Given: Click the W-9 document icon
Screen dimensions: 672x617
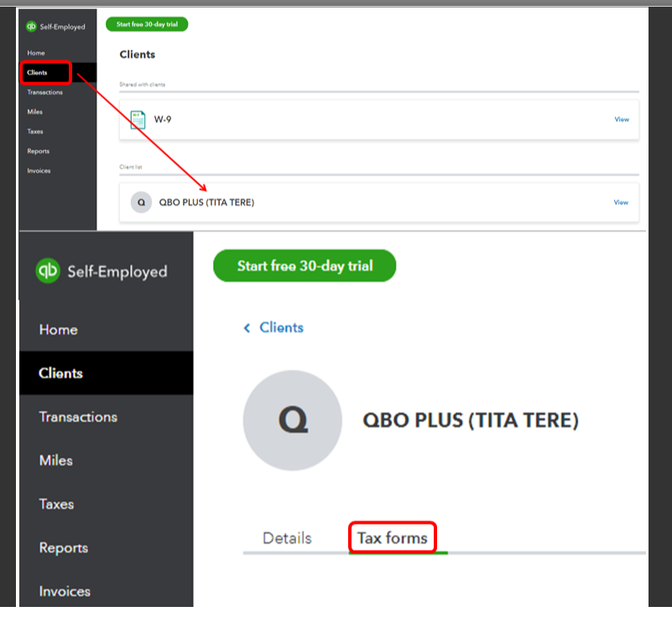Looking at the screenshot, I should coord(138,120).
